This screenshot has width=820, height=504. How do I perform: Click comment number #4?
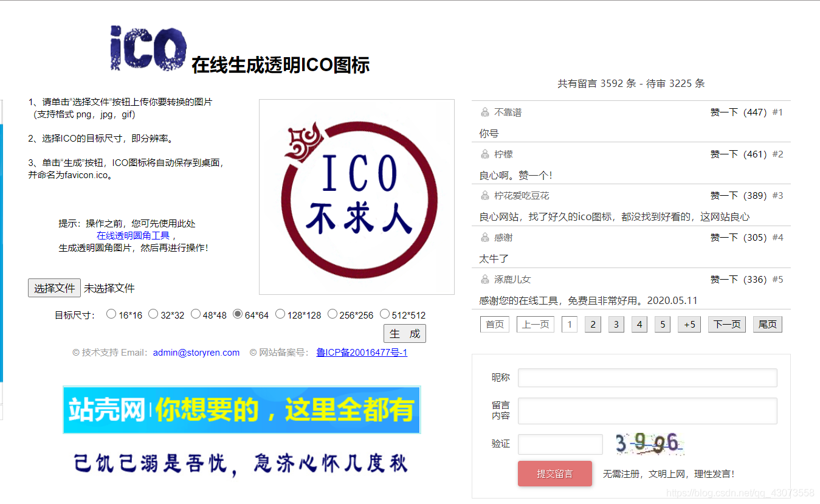777,238
